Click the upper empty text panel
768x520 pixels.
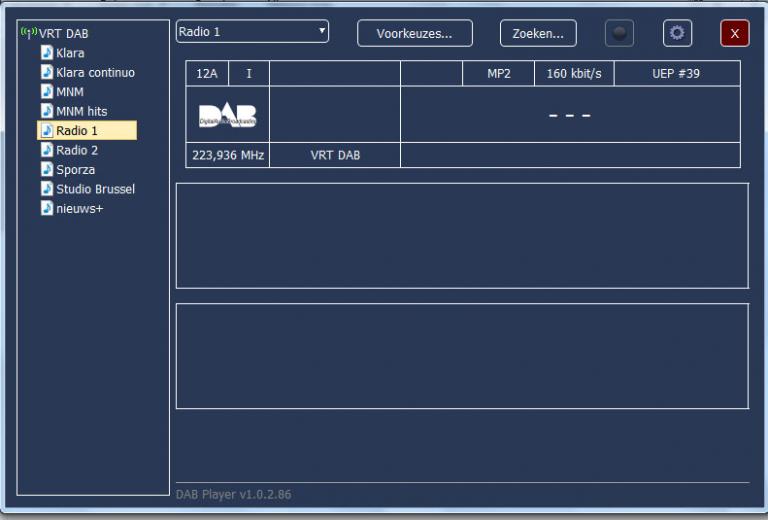(x=461, y=235)
